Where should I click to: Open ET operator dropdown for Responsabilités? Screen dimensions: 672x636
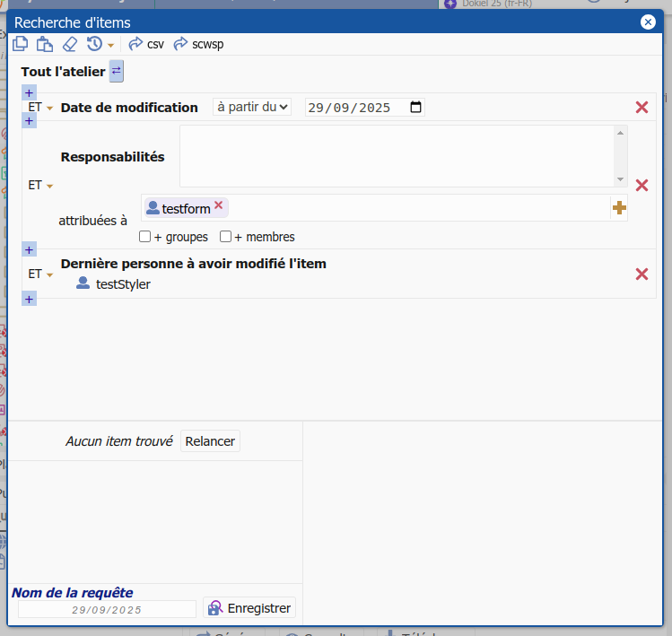tap(40, 186)
